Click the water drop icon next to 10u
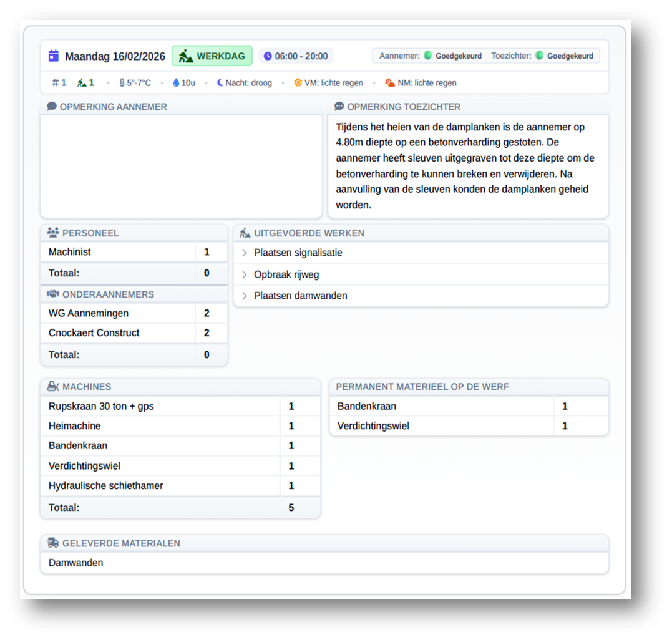 coord(176,83)
